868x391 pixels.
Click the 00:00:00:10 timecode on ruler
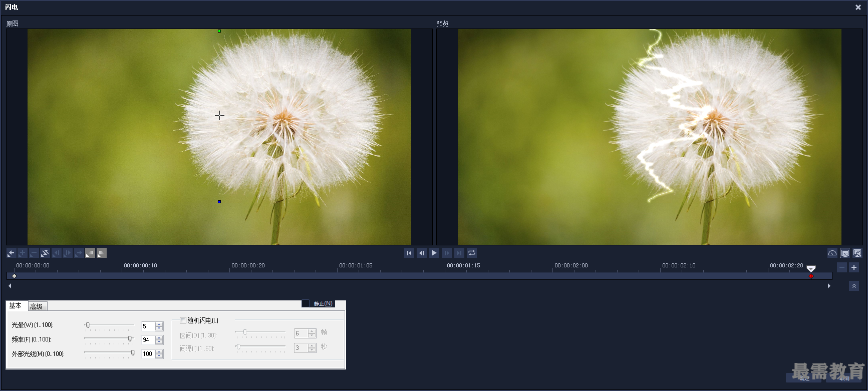[x=140, y=265]
